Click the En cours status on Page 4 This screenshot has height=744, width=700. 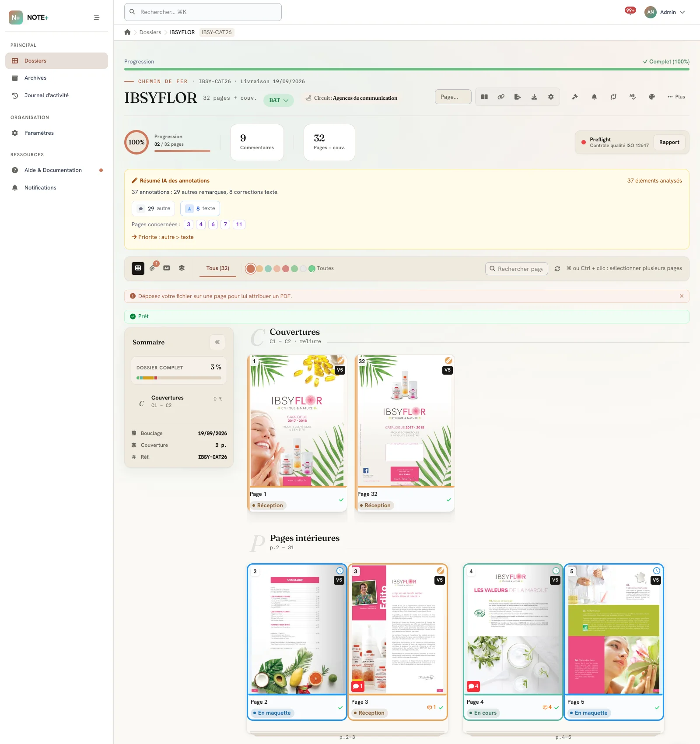(483, 713)
